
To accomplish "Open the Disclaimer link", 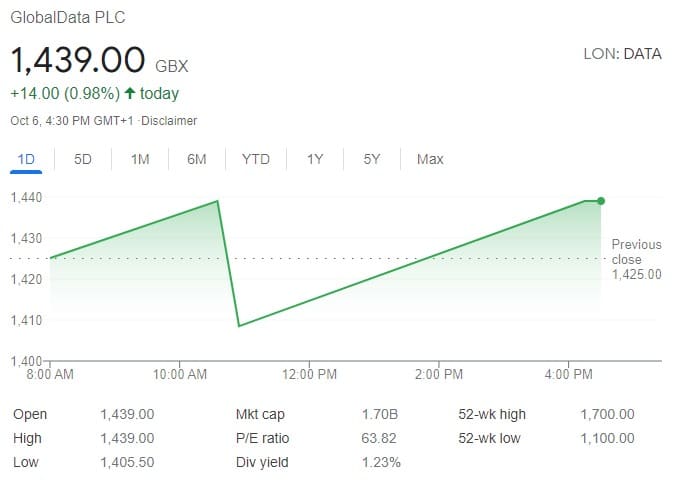I will pyautogui.click(x=169, y=121).
